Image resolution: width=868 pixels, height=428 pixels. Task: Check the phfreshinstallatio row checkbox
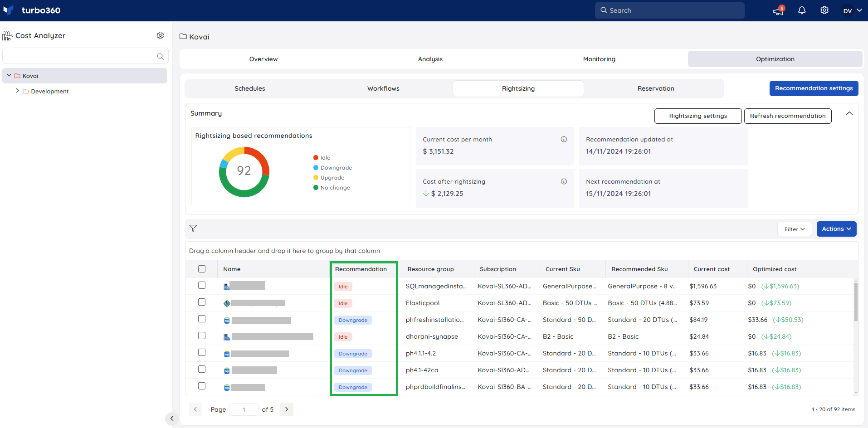202,319
